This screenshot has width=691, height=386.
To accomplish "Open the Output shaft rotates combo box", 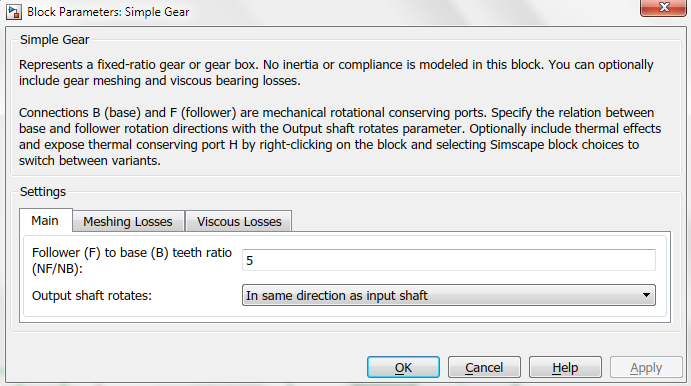I will tap(449, 295).
